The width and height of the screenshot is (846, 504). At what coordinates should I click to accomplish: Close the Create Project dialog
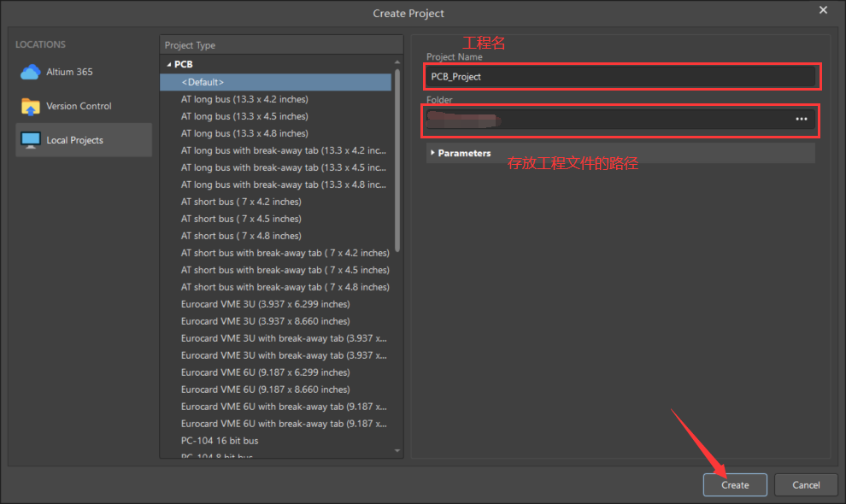click(823, 10)
